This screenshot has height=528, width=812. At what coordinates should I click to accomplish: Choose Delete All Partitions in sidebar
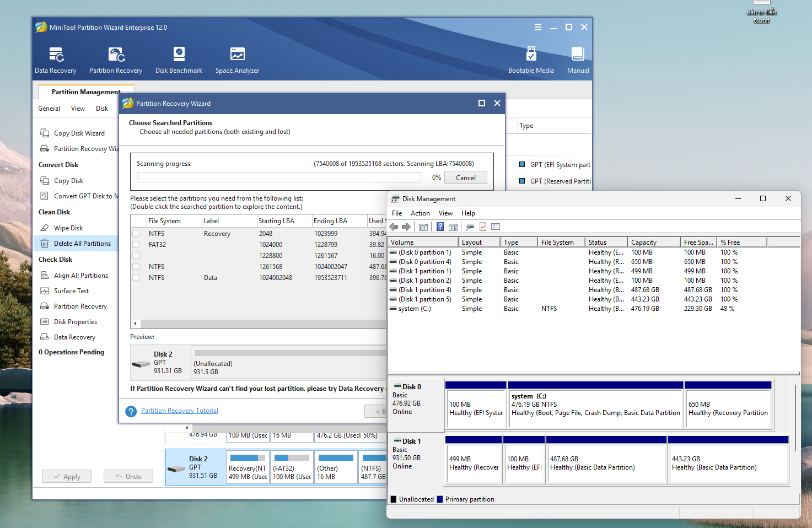(76, 244)
